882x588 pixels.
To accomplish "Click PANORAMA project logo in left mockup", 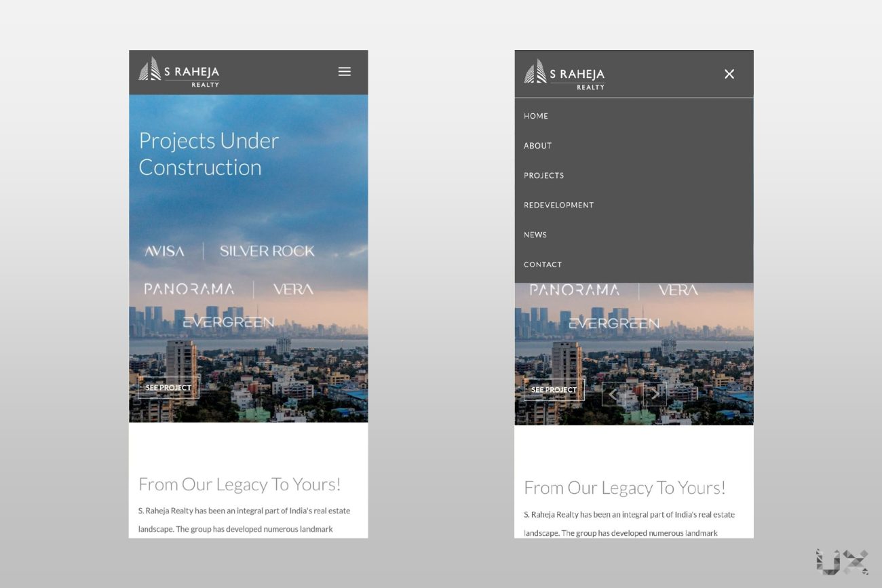I will [x=189, y=290].
